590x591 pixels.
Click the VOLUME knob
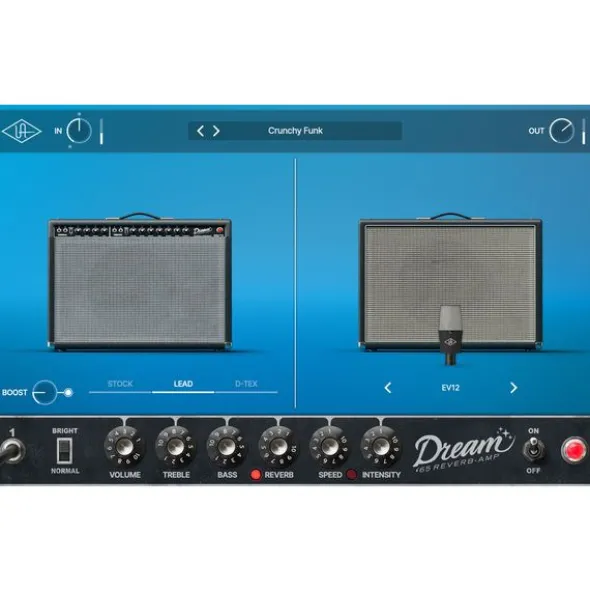(124, 447)
